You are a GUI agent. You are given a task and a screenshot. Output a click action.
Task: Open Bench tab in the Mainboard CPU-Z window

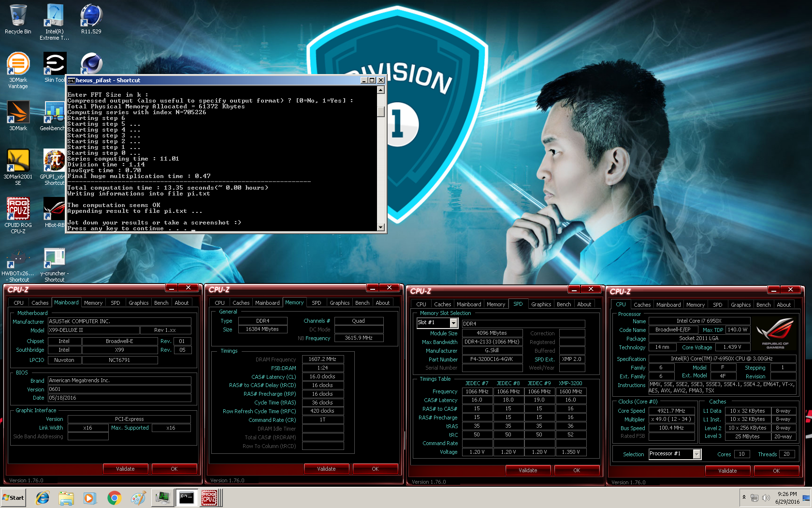click(x=161, y=303)
